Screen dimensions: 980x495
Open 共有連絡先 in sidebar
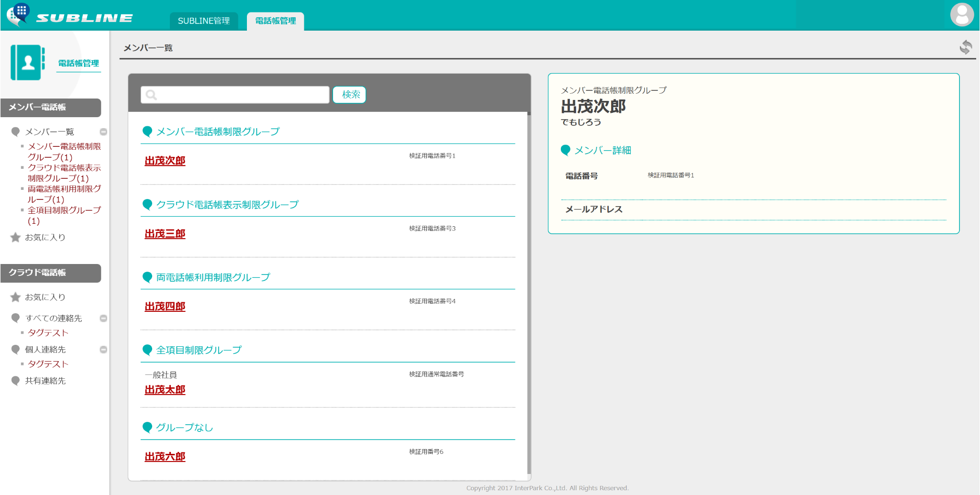click(x=45, y=381)
